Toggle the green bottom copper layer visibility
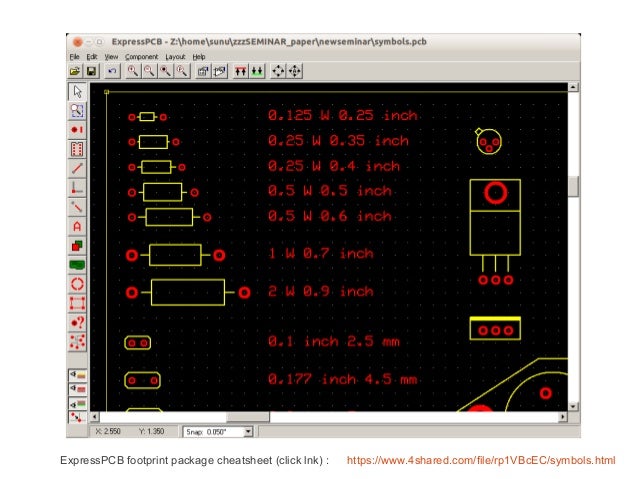Image resolution: width=638 pixels, height=479 pixels. pyautogui.click(x=77, y=404)
